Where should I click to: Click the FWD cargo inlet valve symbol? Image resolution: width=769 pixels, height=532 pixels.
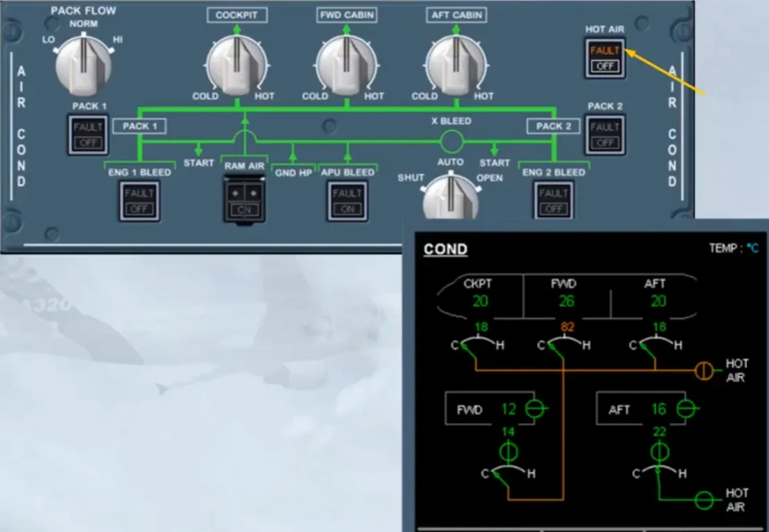(535, 409)
